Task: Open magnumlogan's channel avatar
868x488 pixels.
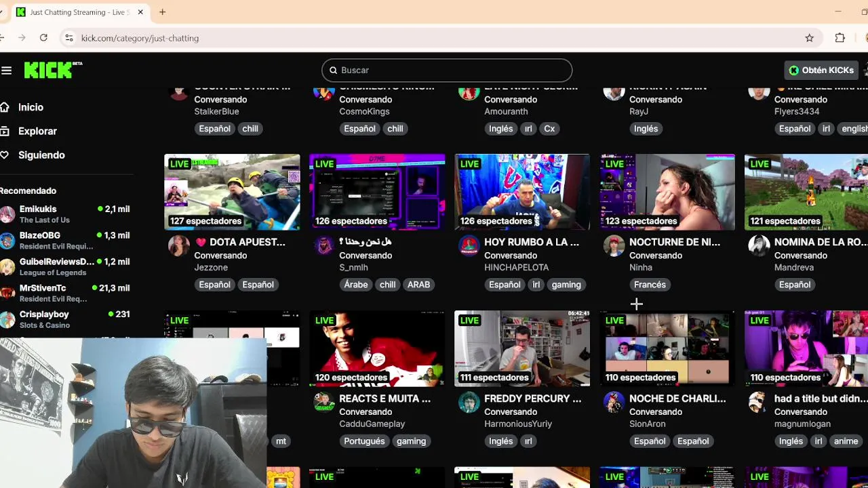Action: [759, 403]
